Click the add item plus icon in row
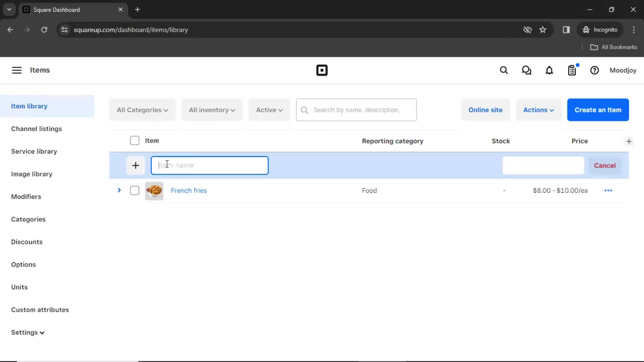The image size is (644, 362). coord(136,165)
